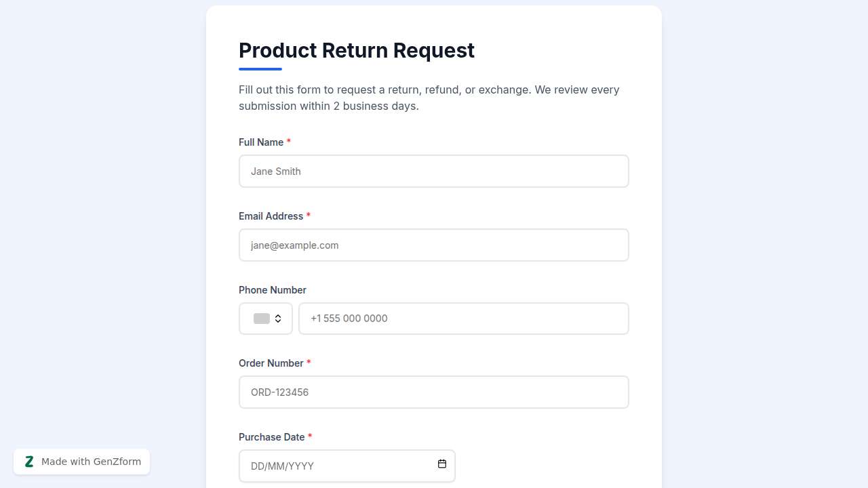Click the blue underline below the heading

click(x=260, y=69)
